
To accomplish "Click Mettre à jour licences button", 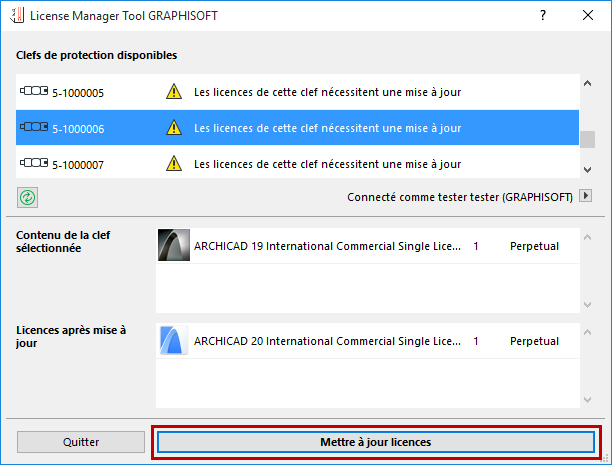I will point(376,442).
